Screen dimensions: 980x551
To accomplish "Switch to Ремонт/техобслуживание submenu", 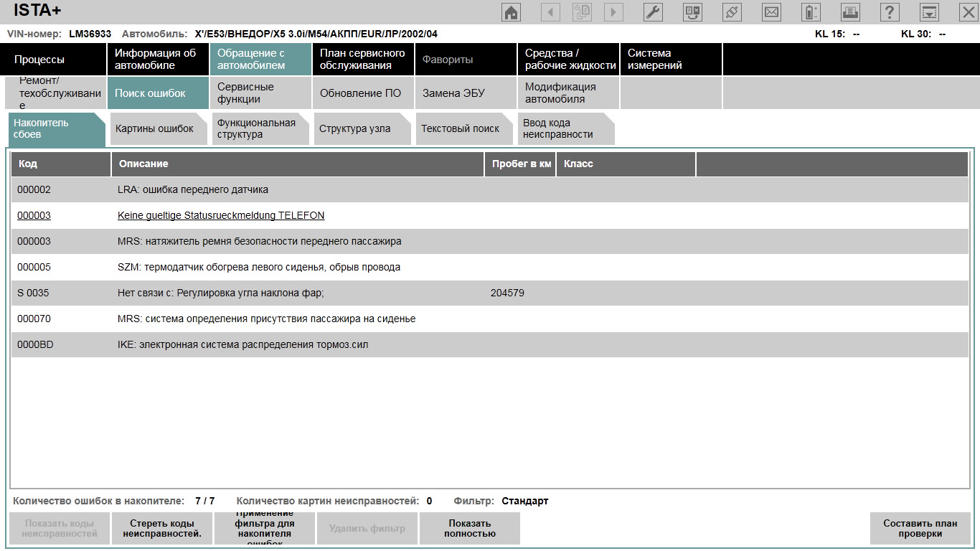I will tap(55, 93).
